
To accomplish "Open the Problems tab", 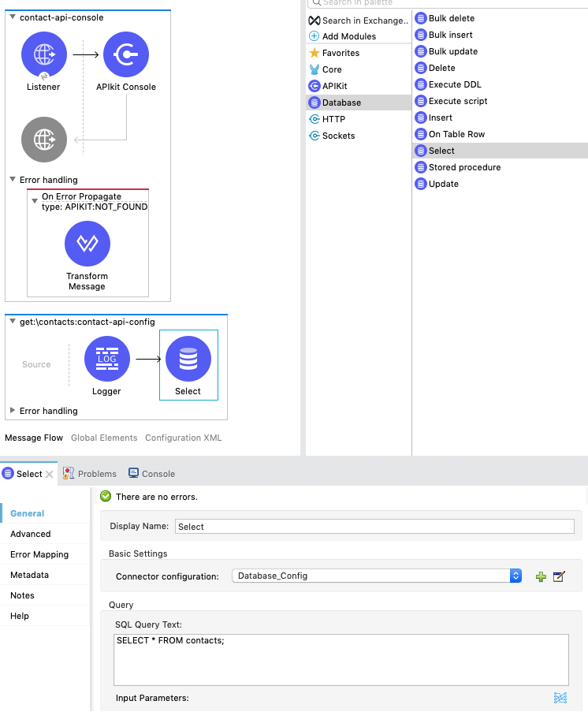I will pyautogui.click(x=90, y=474).
